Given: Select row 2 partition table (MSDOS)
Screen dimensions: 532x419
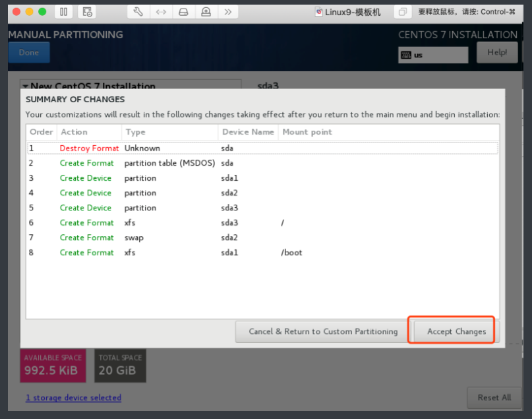Looking at the screenshot, I should pyautogui.click(x=262, y=163).
